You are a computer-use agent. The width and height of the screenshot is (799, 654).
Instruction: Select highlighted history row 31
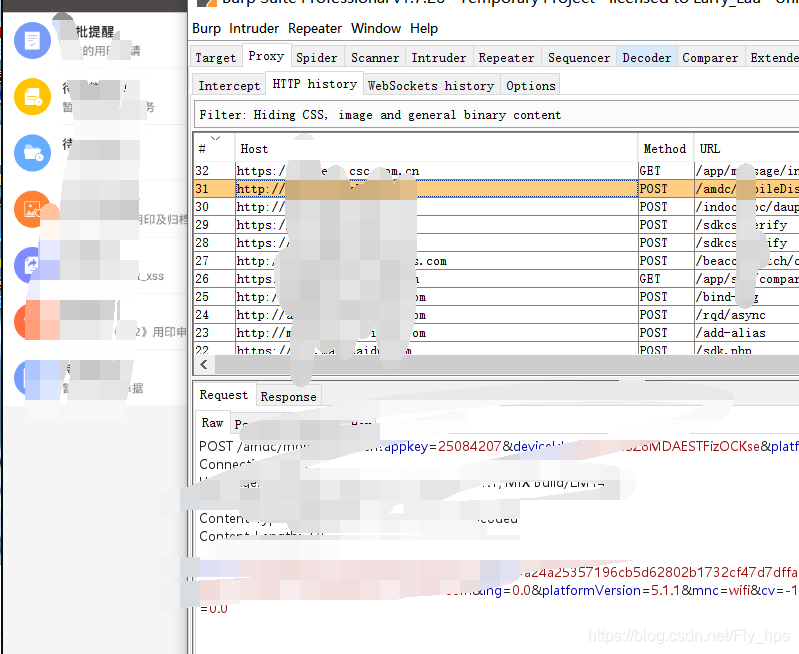coord(496,189)
